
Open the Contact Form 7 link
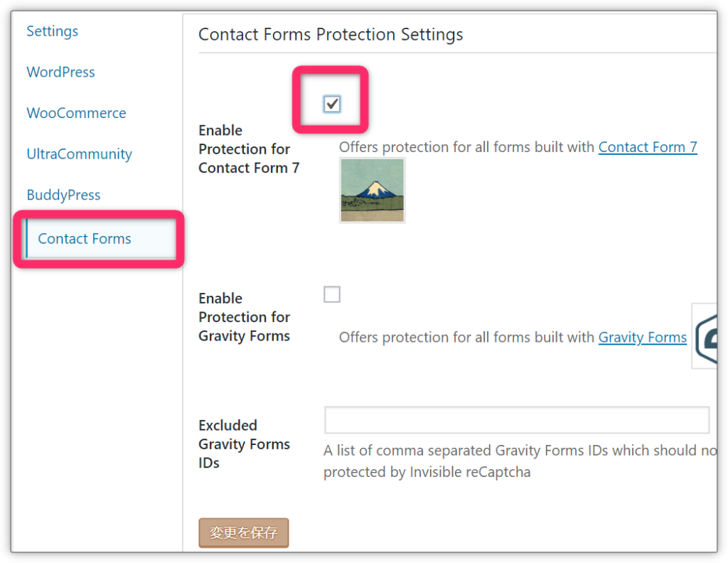click(x=648, y=147)
